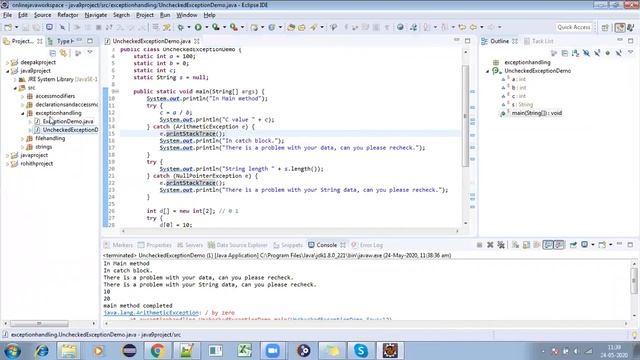Click the Open Console icon
Viewport: 640px width, 360px height.
[602, 245]
